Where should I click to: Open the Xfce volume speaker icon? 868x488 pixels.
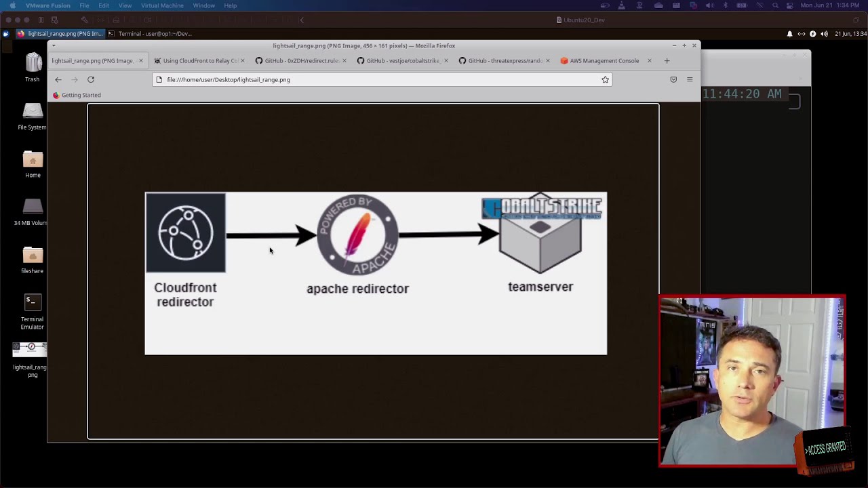(824, 34)
